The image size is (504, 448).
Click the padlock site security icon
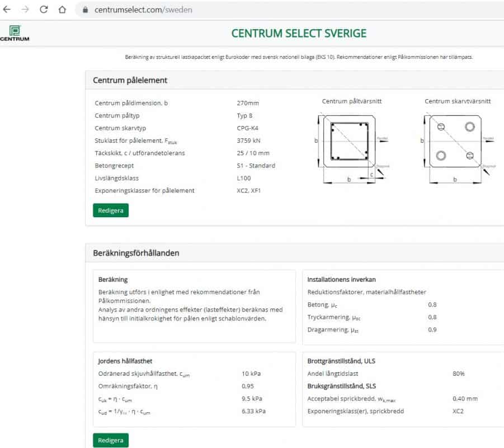[x=86, y=10]
